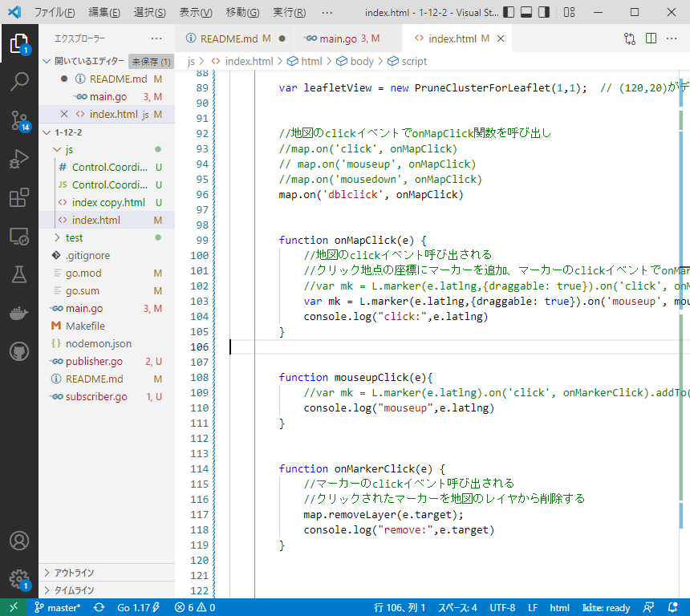Expand the test folder in explorer
Viewport: 690px width, 616px height.
pyautogui.click(x=74, y=237)
